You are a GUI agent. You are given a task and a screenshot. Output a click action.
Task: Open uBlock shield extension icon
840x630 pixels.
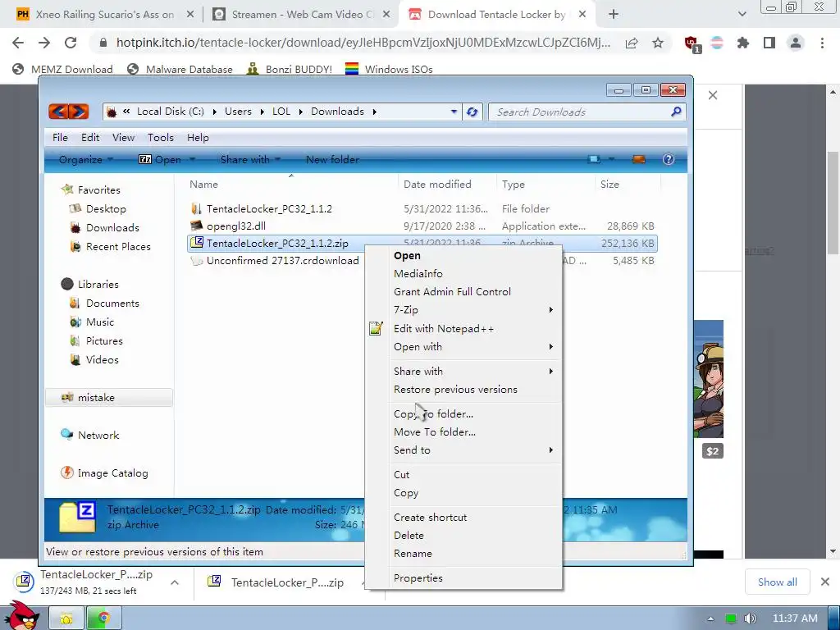tap(692, 43)
